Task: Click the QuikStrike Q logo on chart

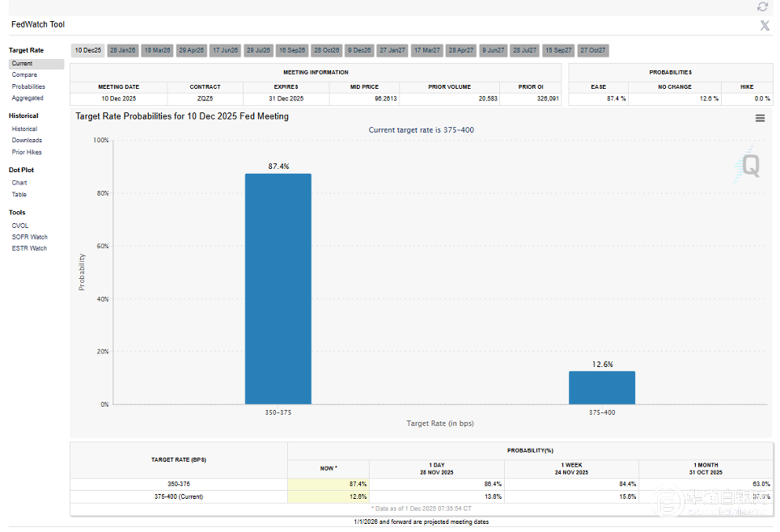Action: 749,166
